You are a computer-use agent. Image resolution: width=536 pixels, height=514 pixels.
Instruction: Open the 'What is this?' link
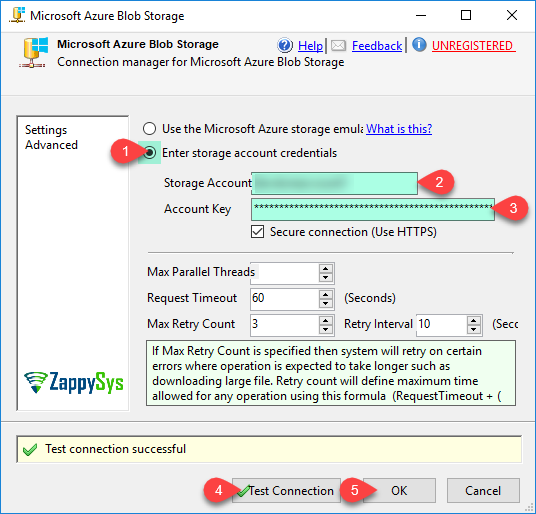tap(399, 129)
